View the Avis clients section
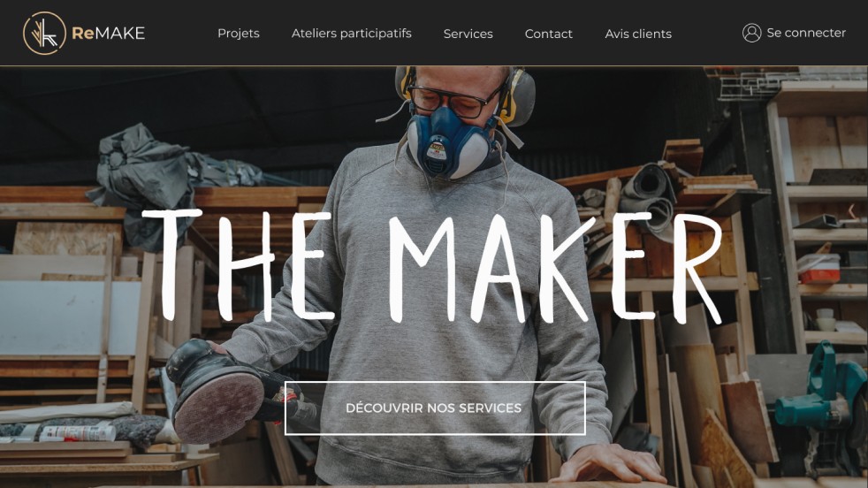868x488 pixels. [638, 34]
